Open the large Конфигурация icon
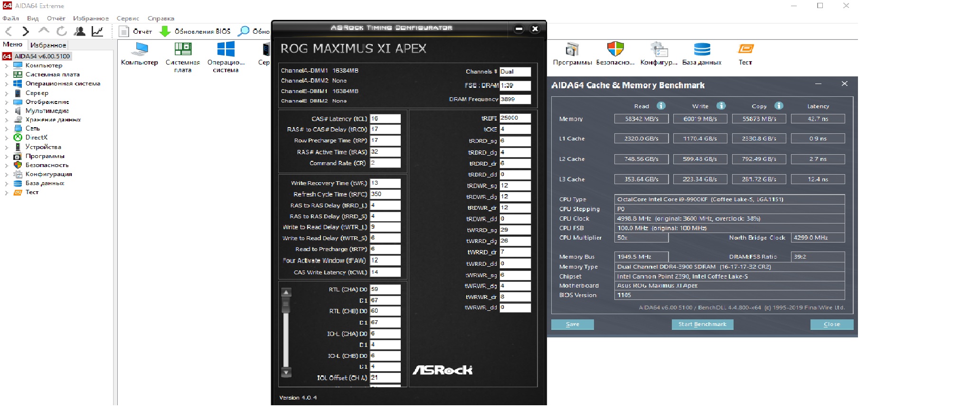Image resolution: width=980 pixels, height=410 pixels. coord(659,54)
